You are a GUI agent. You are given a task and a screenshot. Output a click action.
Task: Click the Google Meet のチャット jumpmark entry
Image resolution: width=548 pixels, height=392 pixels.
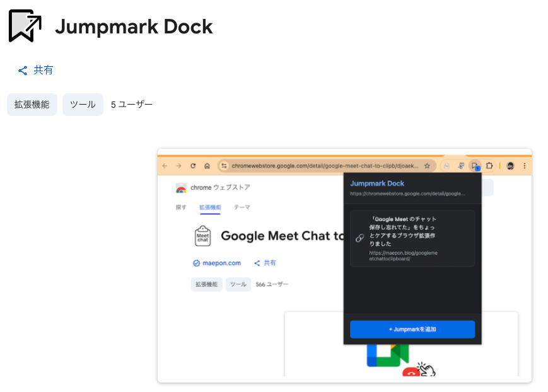(x=412, y=239)
